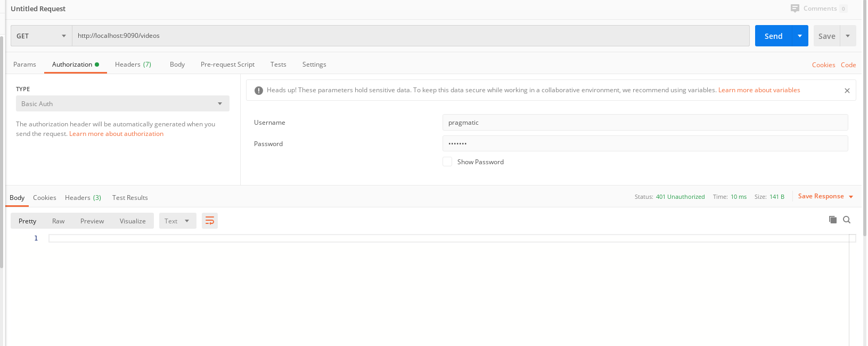Open the Code snippet link
This screenshot has height=346, width=868.
pos(848,65)
